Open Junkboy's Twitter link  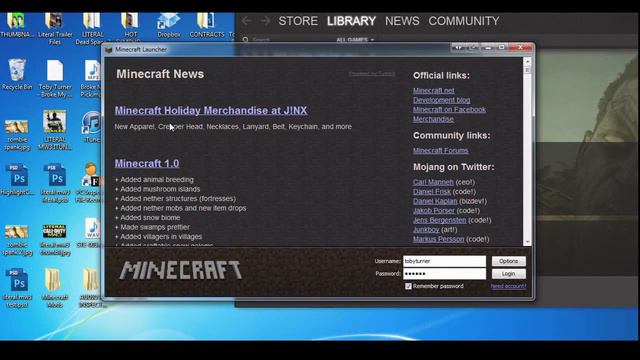coord(426,229)
